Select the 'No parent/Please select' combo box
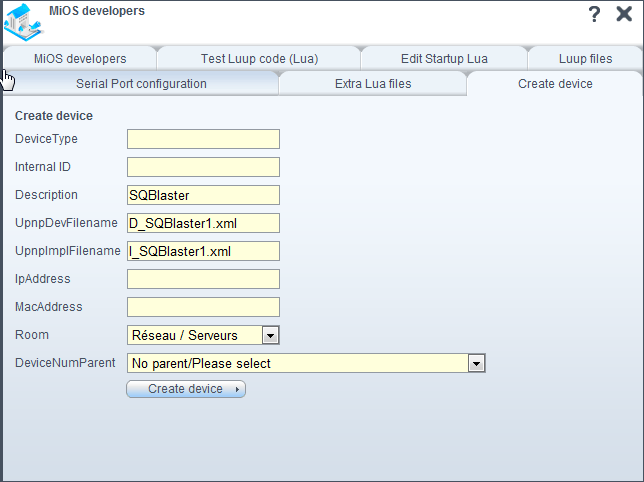The image size is (644, 482). 306,363
